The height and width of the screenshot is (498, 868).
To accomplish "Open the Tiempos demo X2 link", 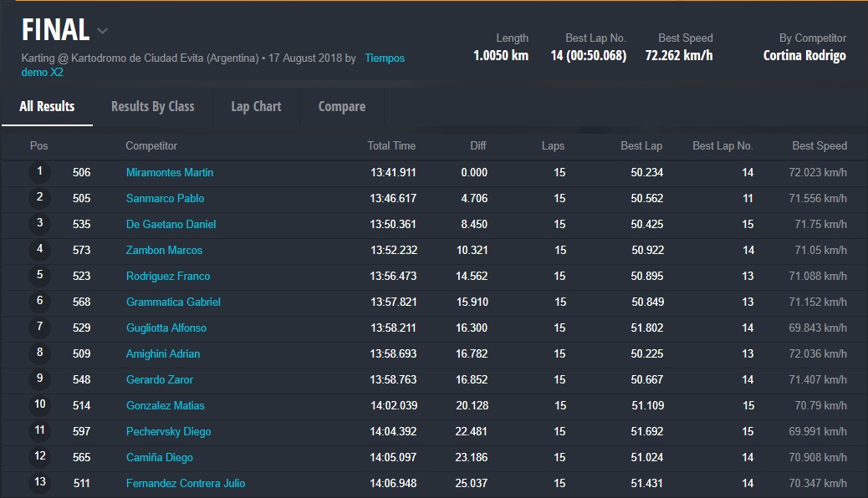I will (384, 58).
